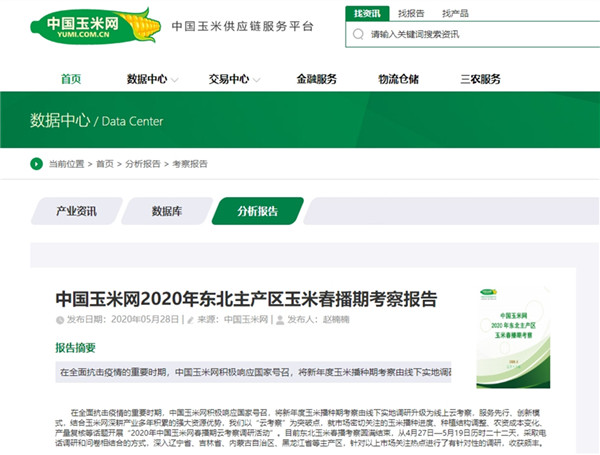Screen dimensions: 600x455
Task: Go to 首页 in the breadcrumb
Action: point(105,164)
